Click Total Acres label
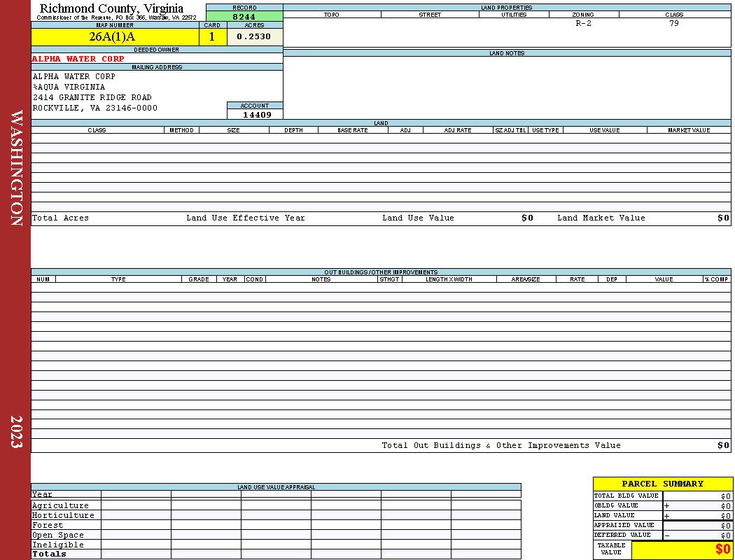Viewport: 735px width, 560px height. (60, 218)
